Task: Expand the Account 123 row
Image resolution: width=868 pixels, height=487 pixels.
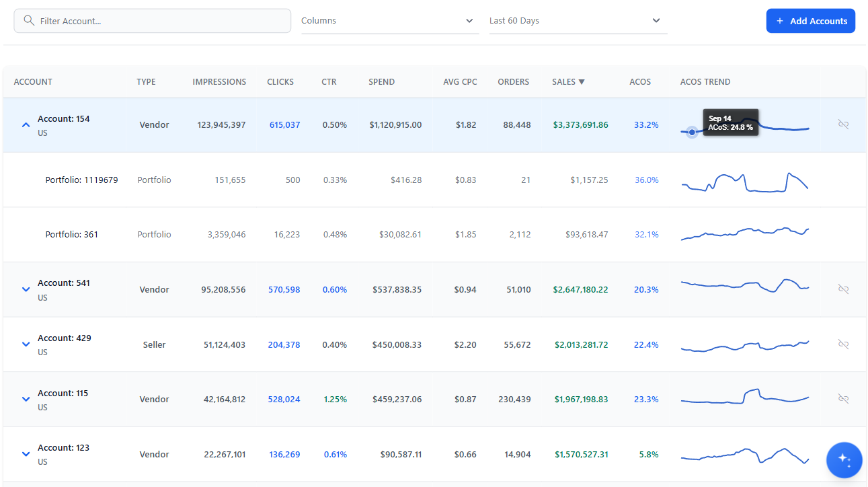Action: tap(26, 453)
